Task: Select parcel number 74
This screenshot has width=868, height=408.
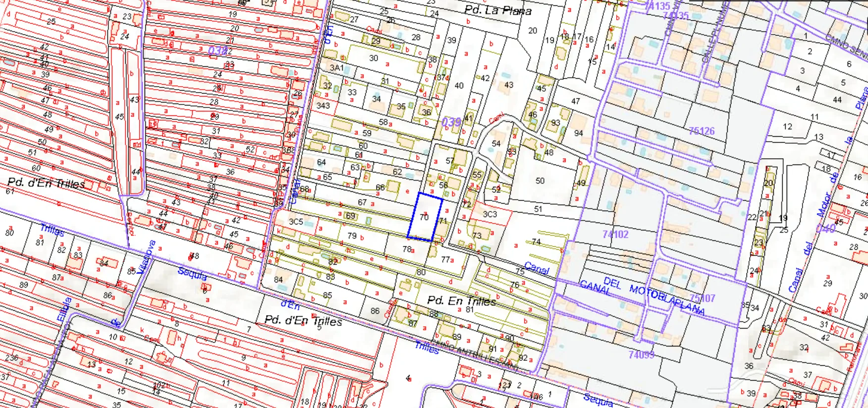Action: click(x=536, y=241)
